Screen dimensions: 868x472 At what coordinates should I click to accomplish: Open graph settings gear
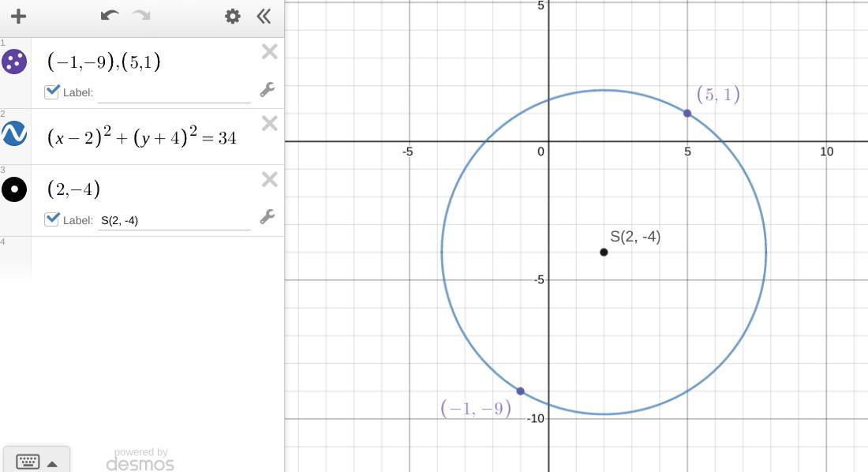click(x=233, y=16)
